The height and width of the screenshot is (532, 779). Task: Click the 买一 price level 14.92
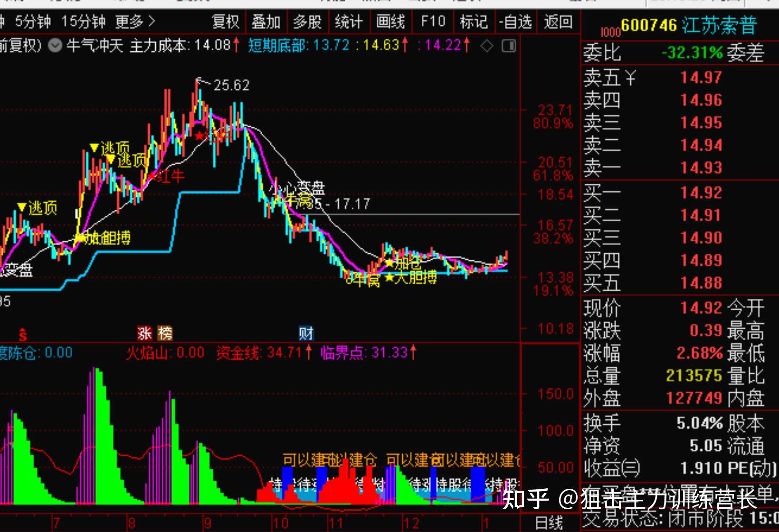[702, 192]
